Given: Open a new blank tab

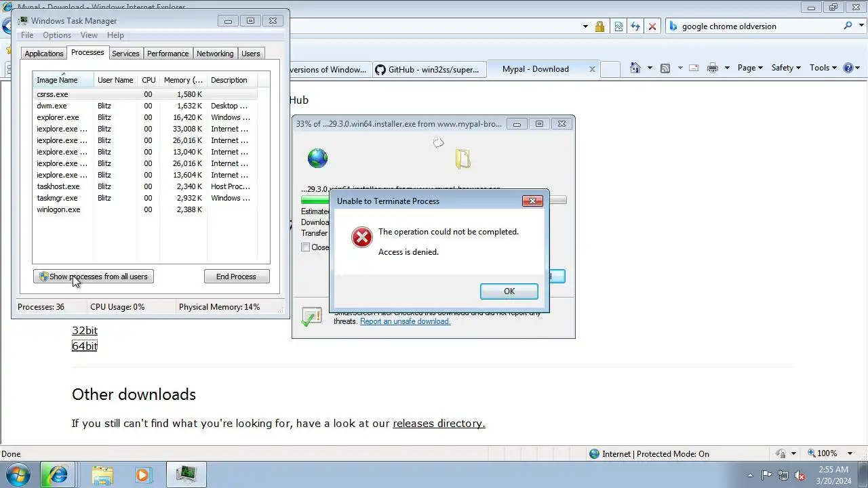Looking at the screenshot, I should pyautogui.click(x=610, y=69).
